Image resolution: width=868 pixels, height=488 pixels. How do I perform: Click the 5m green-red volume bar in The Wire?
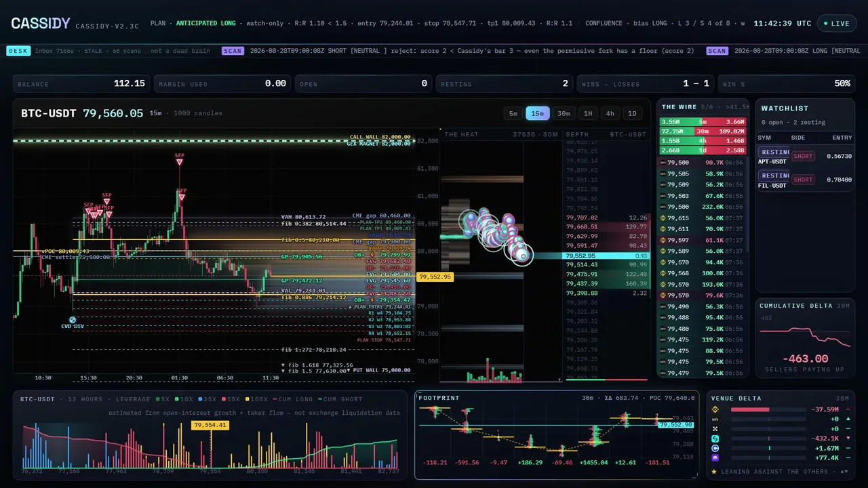703,122
